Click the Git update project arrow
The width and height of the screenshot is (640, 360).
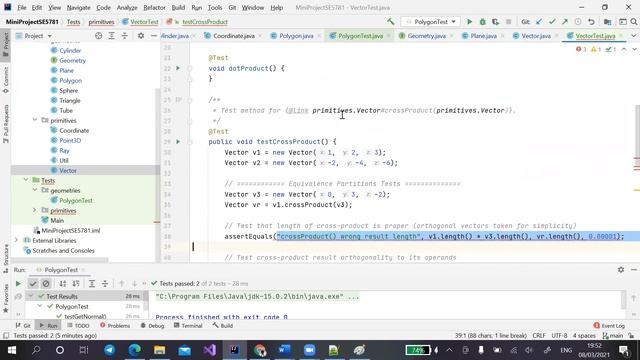[539, 22]
